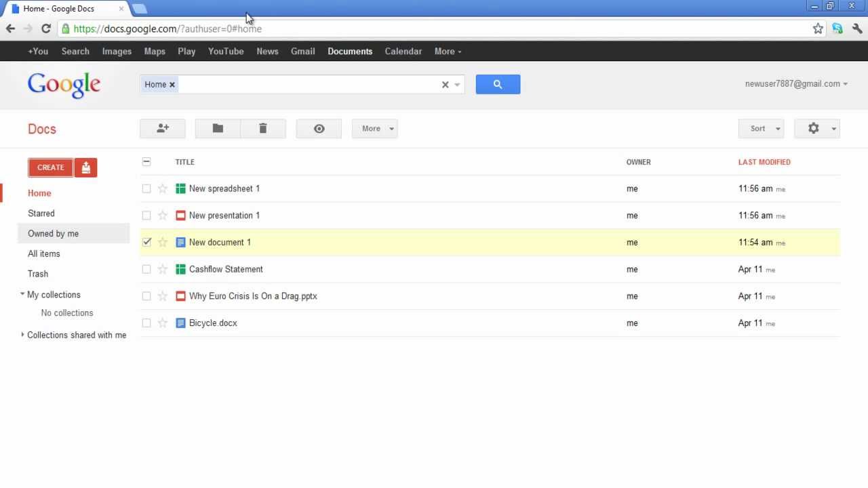
Task: Open the More menu in the Google bar
Action: [448, 52]
